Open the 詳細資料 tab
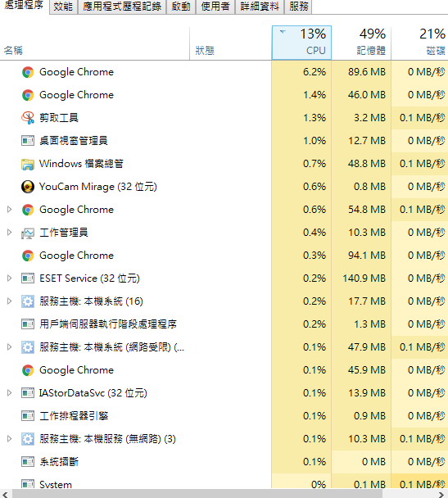 coord(260,7)
